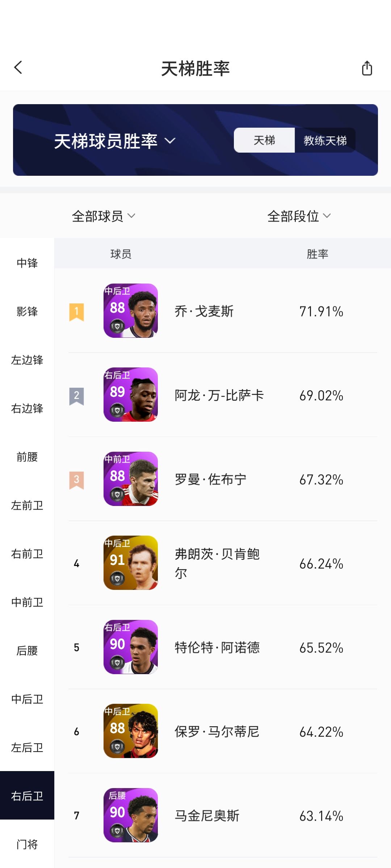Select the 门将 position tab

tap(27, 844)
